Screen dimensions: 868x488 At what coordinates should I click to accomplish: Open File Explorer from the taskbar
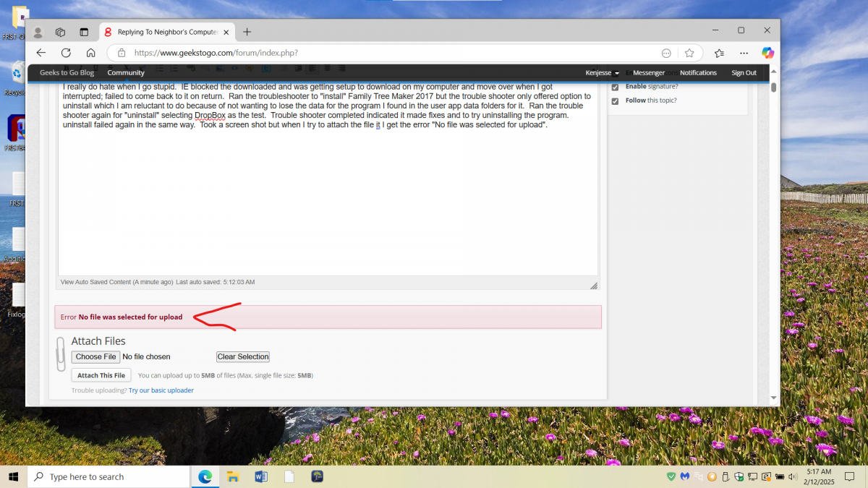point(233,476)
